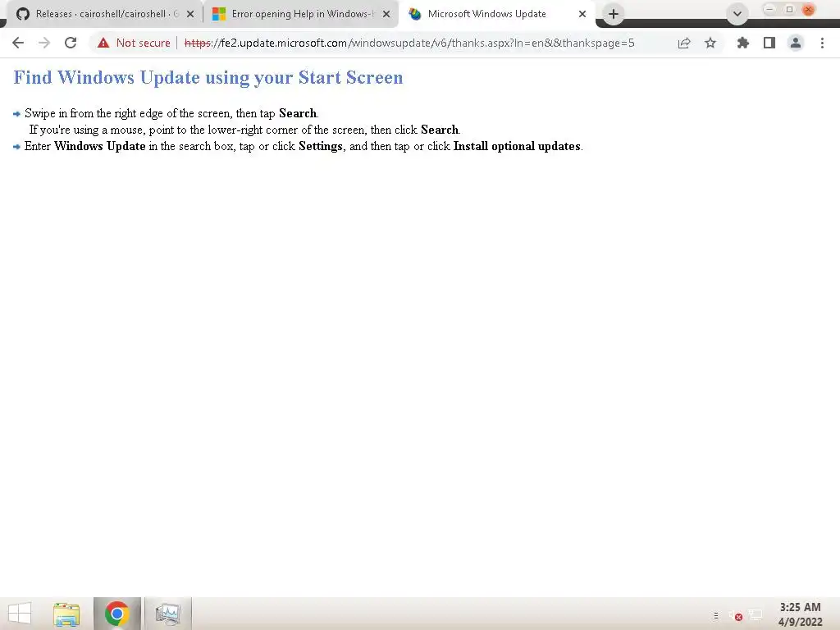Open the Windows Start button
The height and width of the screenshot is (630, 840).
pyautogui.click(x=20, y=614)
